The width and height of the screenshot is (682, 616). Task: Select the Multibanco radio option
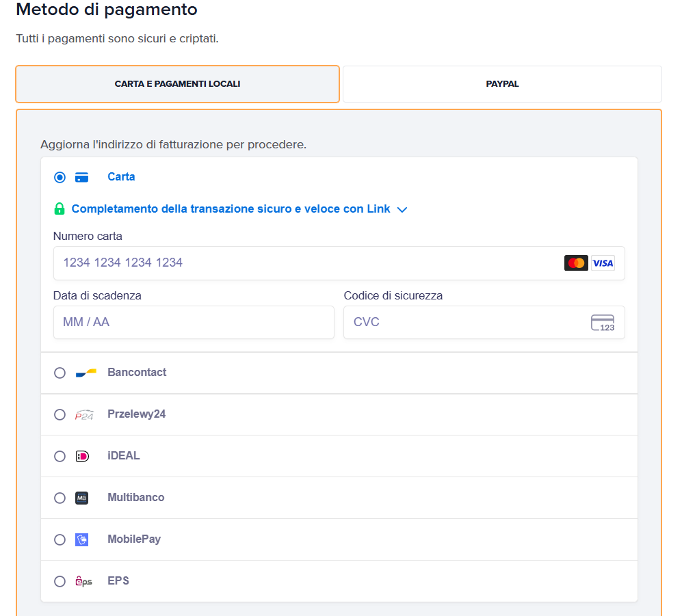pos(60,498)
